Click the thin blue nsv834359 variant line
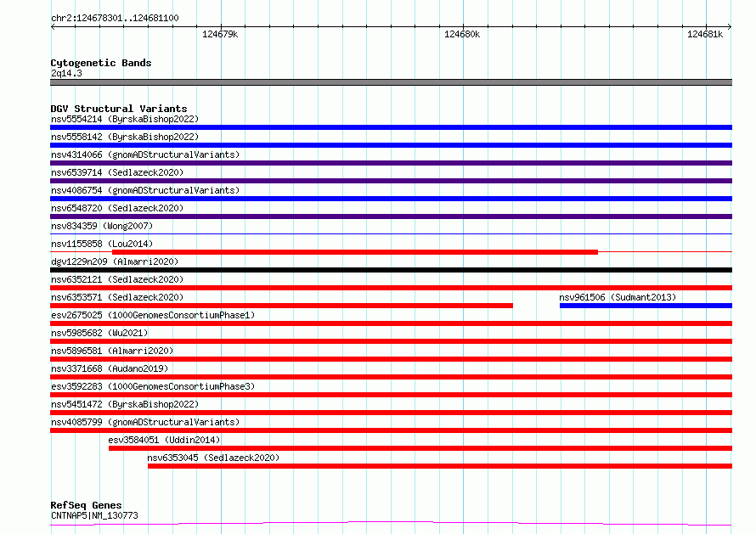This screenshot has width=756, height=534. point(391,234)
